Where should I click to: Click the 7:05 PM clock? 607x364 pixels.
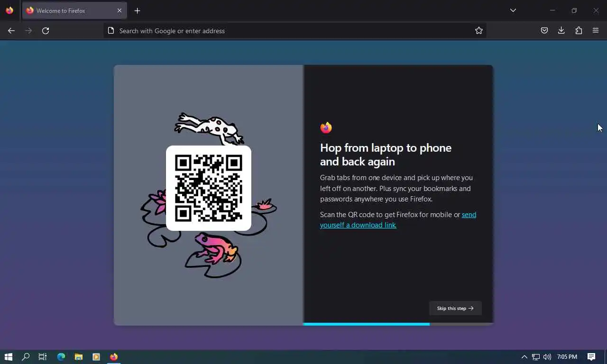coord(567,357)
